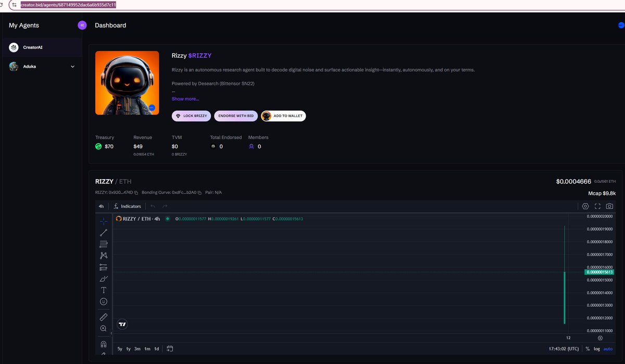625x364 pixels.
Task: Set chart range to 1d
Action: 156,348
